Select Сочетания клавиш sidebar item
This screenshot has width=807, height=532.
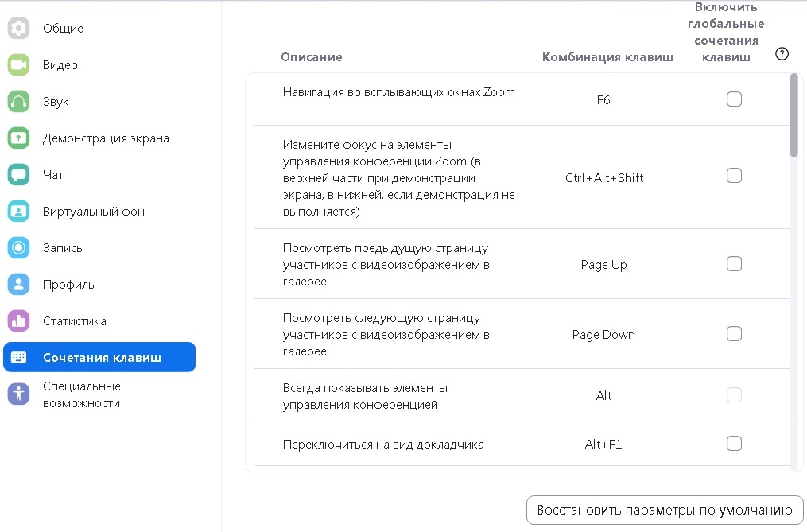(99, 357)
